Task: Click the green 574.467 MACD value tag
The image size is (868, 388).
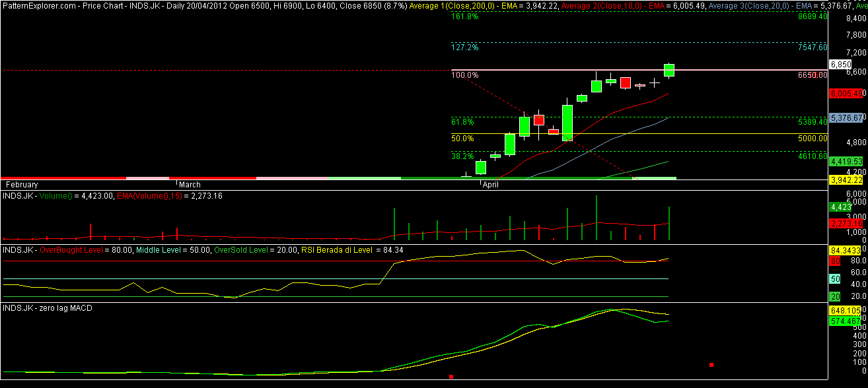Action: 846,321
